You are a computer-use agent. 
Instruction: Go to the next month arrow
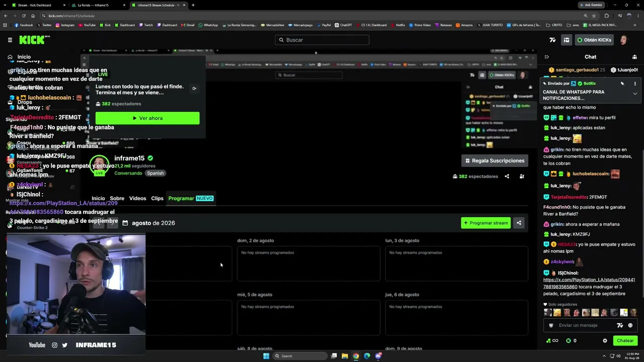click(112, 223)
